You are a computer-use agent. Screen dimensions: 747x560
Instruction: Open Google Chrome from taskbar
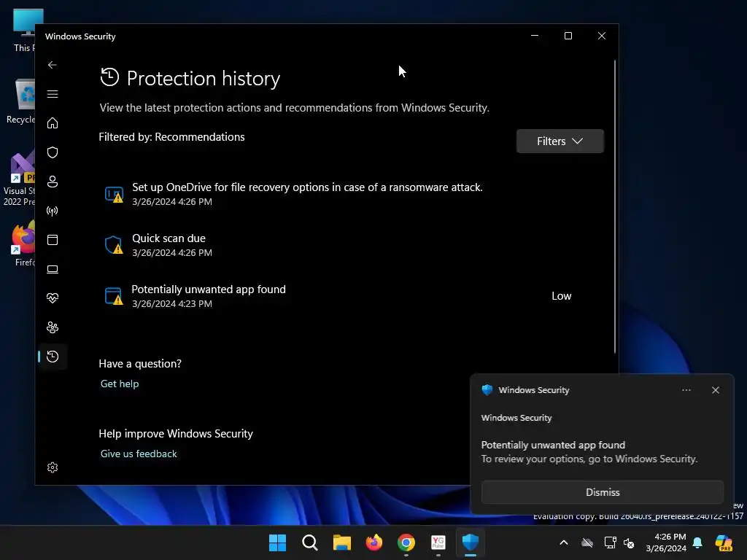tap(406, 542)
